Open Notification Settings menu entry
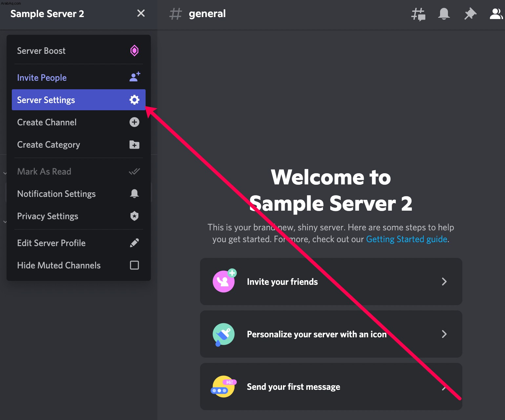Image resolution: width=505 pixels, height=420 pixels. pyautogui.click(x=79, y=194)
